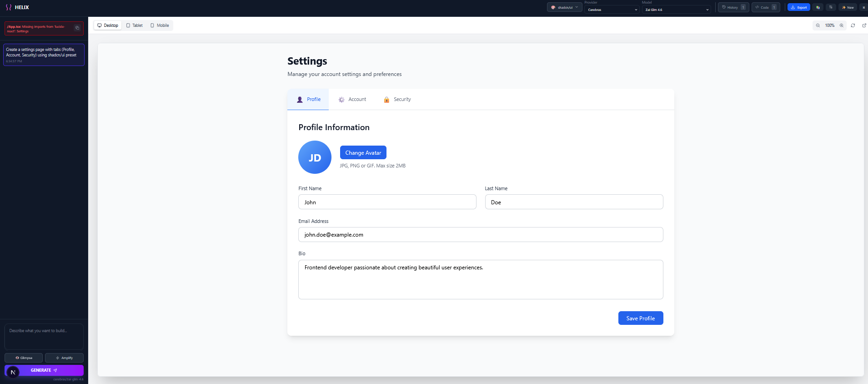Focus the 'Describe what you want to build' prompt box
This screenshot has height=384, width=868.
[x=44, y=337]
